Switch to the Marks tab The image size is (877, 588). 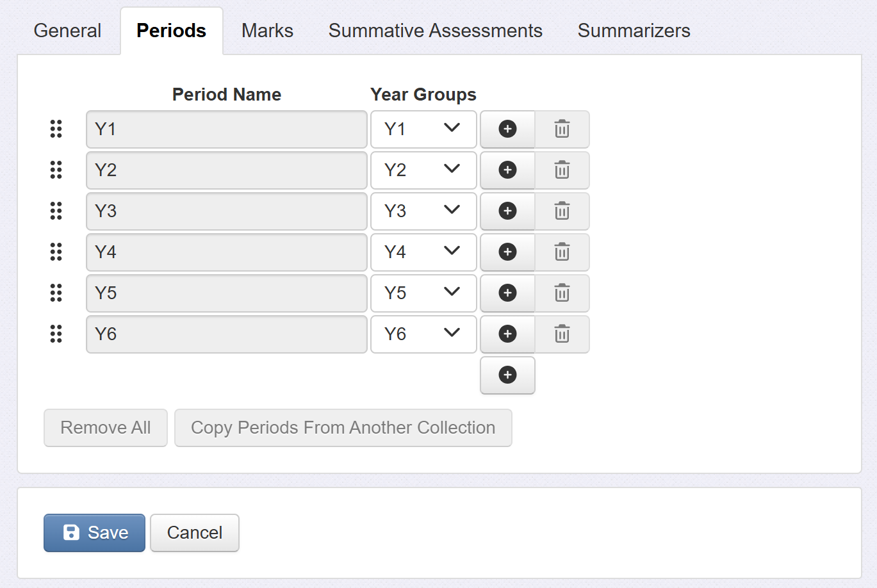pyautogui.click(x=267, y=31)
